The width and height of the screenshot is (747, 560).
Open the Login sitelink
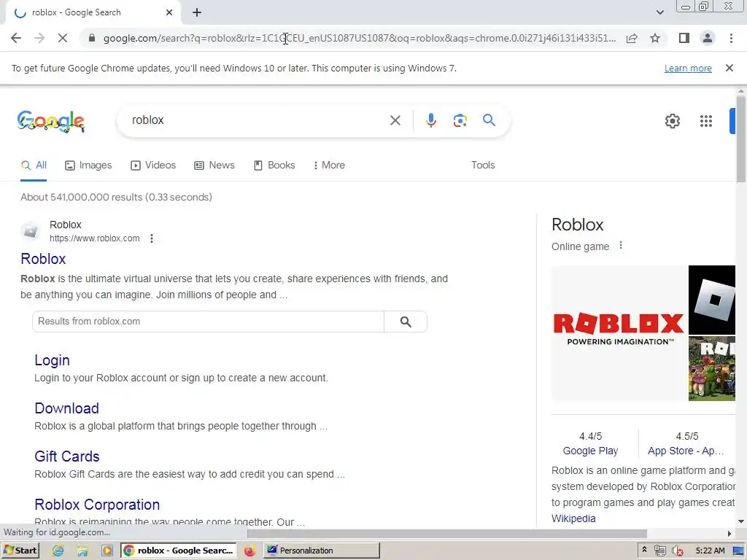(x=52, y=360)
